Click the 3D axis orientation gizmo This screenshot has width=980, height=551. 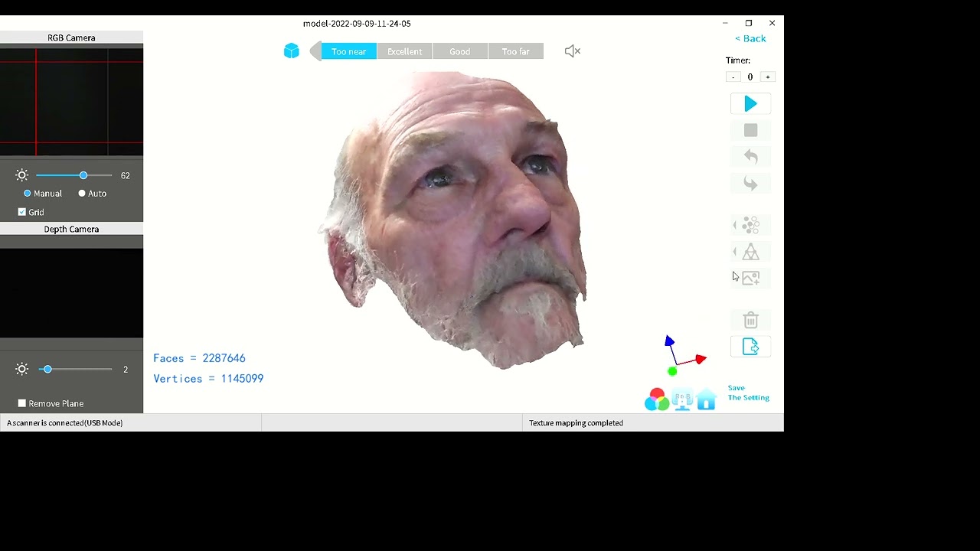point(684,357)
